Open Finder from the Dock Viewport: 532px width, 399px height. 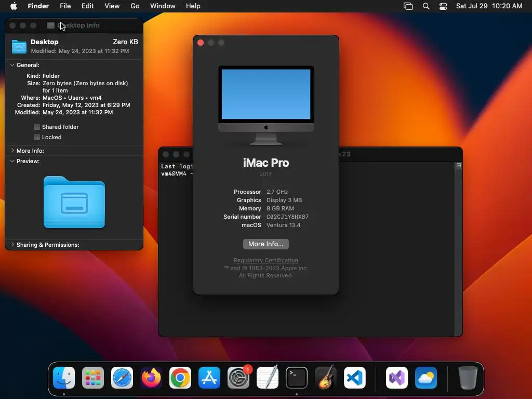tap(64, 378)
